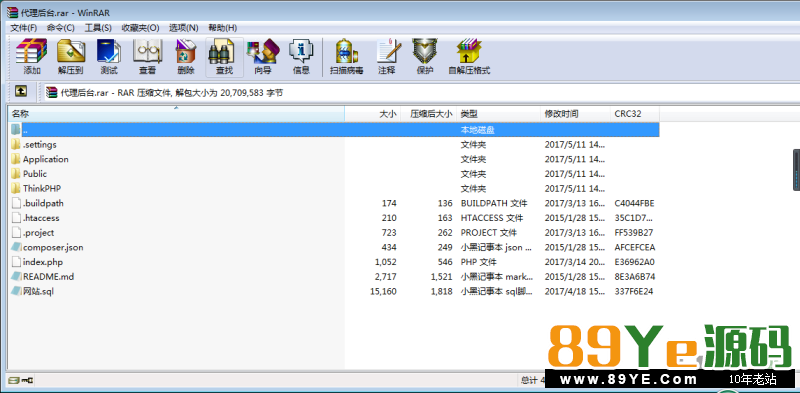Image resolution: width=800 pixels, height=393 pixels.
Task: Open the File (文件) menu
Action: pyautogui.click(x=23, y=28)
